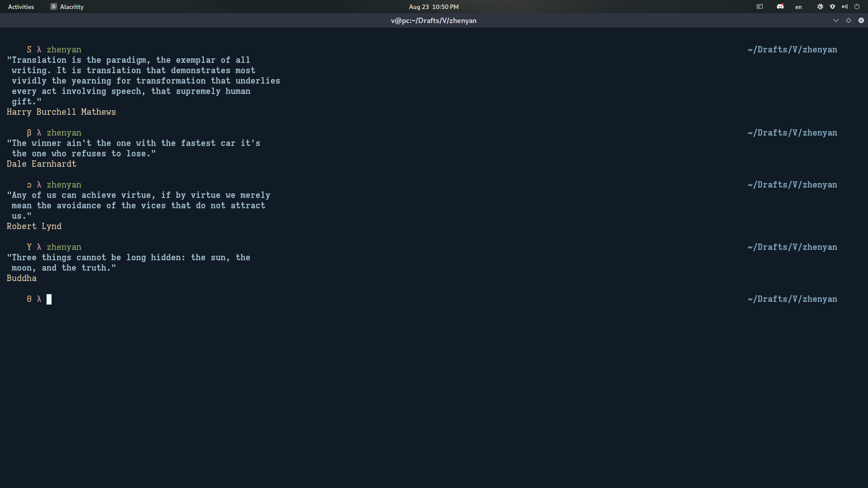Screen dimensions: 868x488
Task: Click the 'S' prompt symbol of the first command
Action: pyautogui.click(x=29, y=50)
